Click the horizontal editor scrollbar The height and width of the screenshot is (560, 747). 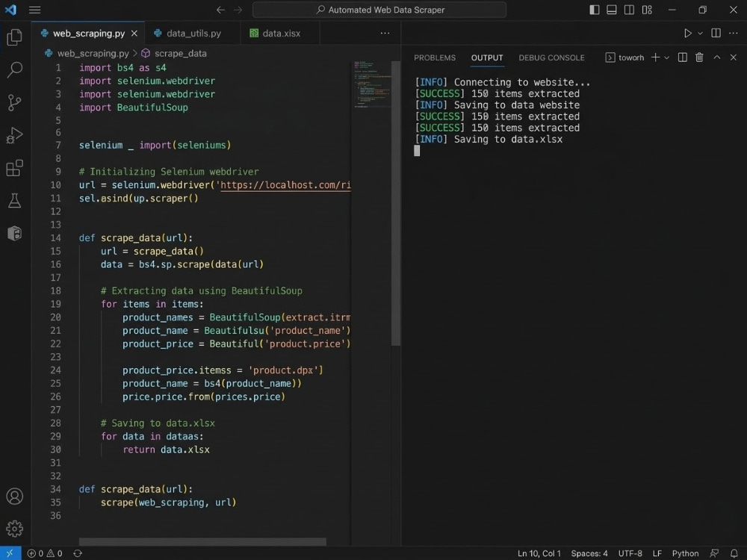coord(202,542)
